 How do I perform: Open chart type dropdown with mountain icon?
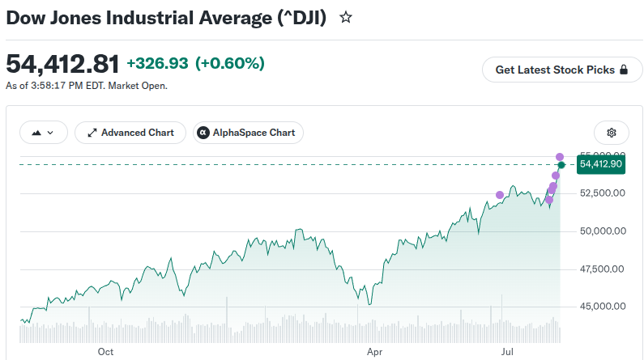pos(44,133)
